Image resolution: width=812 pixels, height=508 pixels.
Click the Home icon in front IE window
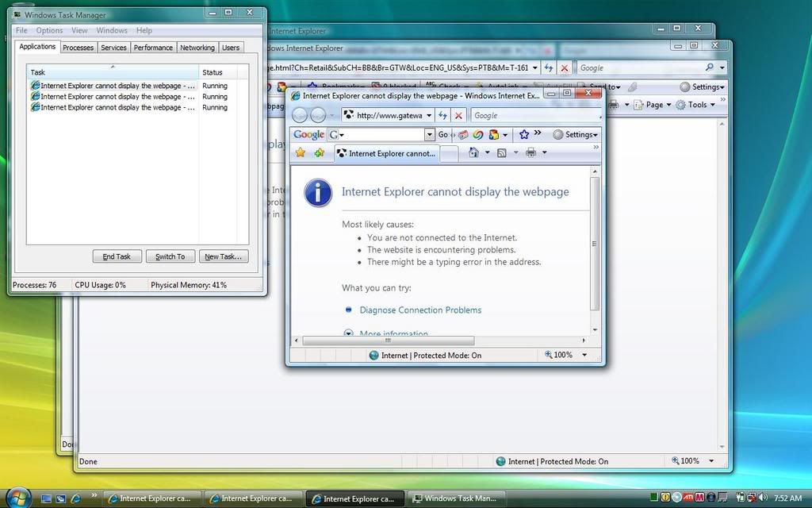click(x=473, y=152)
